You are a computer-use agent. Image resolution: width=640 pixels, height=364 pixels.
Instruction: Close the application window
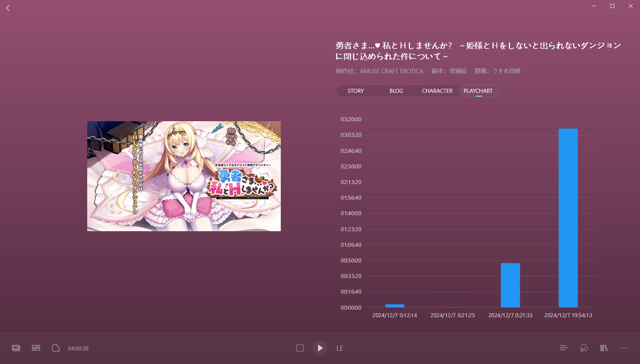click(631, 6)
